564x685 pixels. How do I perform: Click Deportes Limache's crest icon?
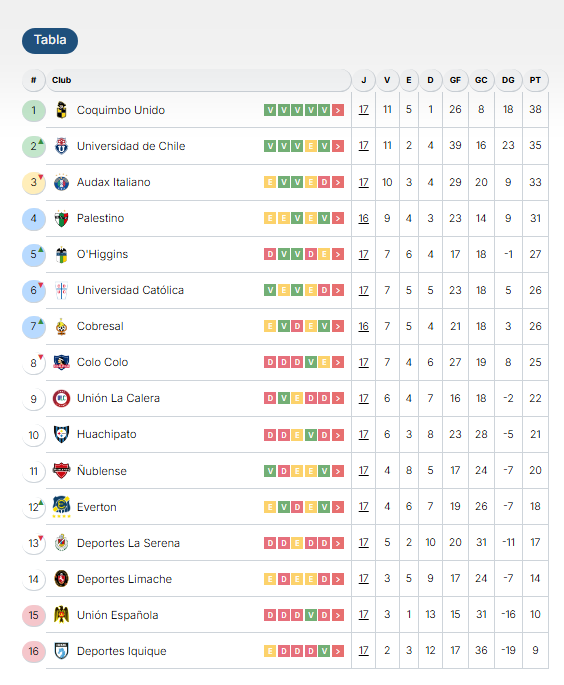(x=62, y=579)
